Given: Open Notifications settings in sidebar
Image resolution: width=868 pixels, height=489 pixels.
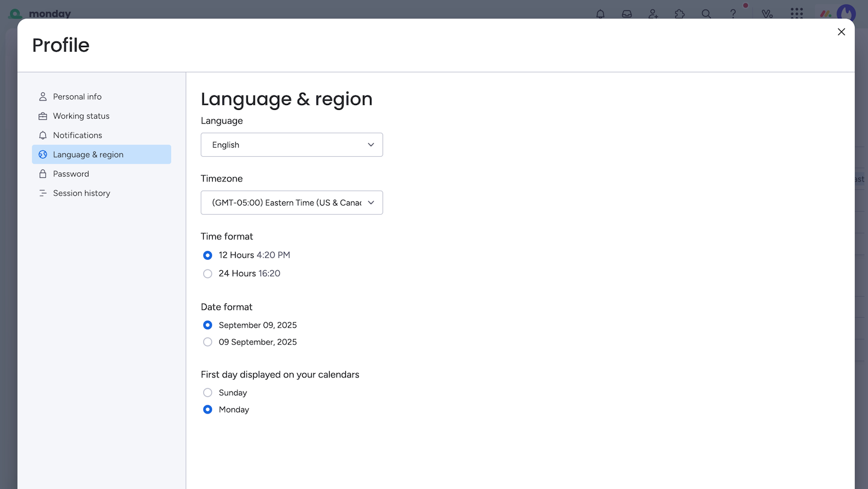Looking at the screenshot, I should (101, 135).
